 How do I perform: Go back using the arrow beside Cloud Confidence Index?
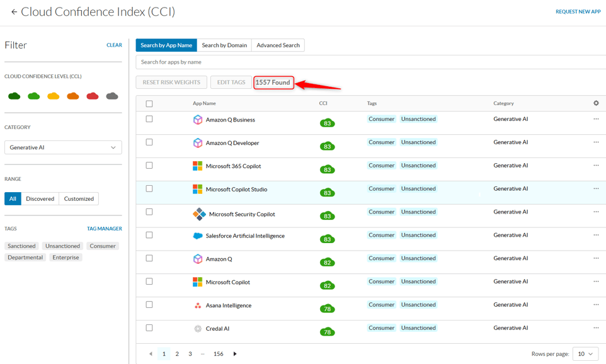click(x=14, y=12)
